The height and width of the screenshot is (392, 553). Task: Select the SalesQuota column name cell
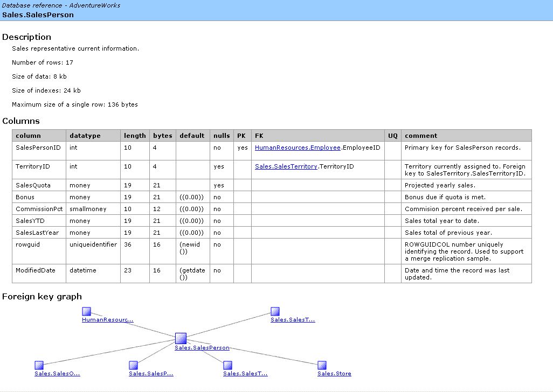(39, 185)
